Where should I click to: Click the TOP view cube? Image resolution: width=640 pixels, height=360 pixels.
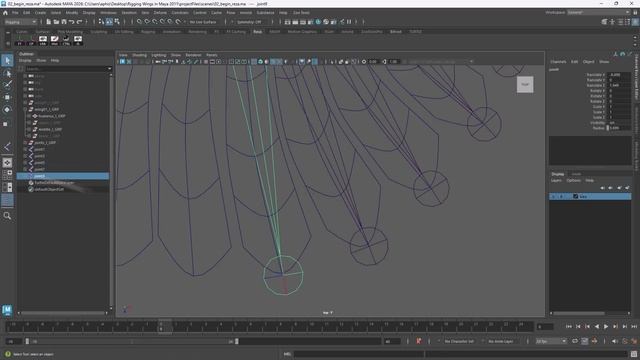(x=525, y=84)
